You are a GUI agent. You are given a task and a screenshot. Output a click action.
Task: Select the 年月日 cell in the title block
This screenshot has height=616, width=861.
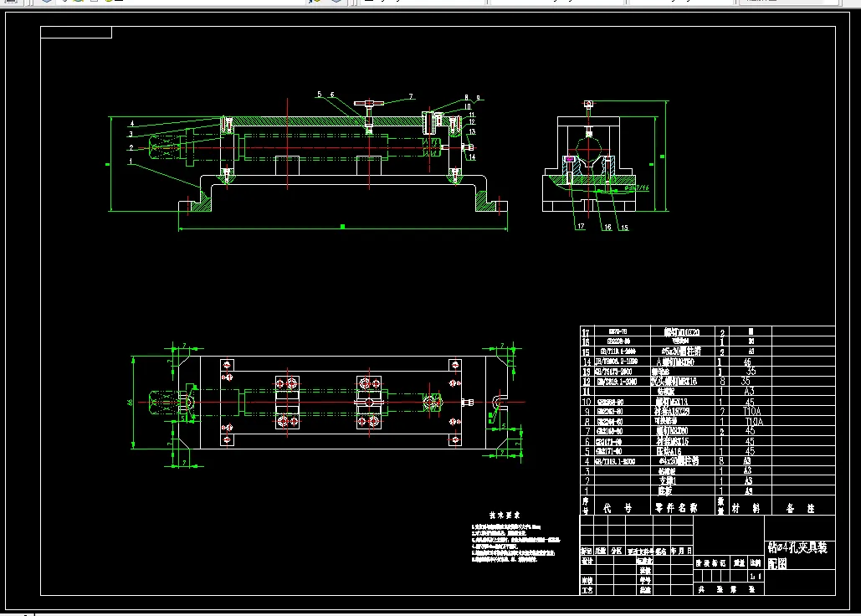[681, 551]
